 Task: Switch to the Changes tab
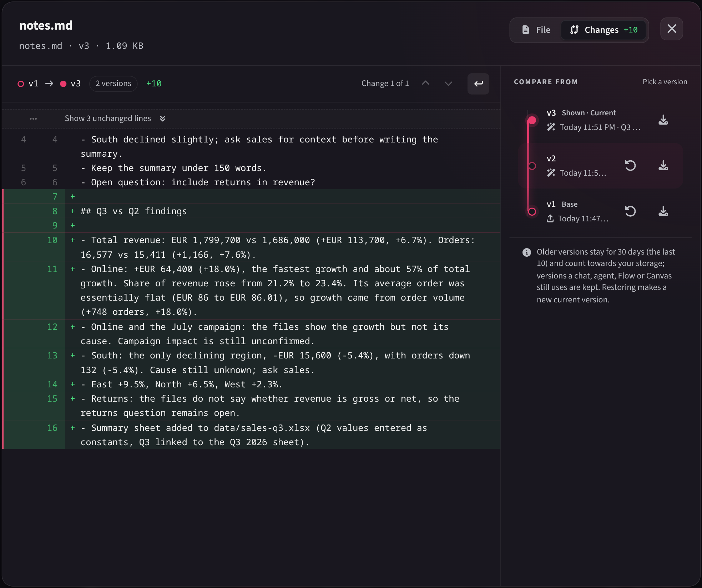click(603, 30)
